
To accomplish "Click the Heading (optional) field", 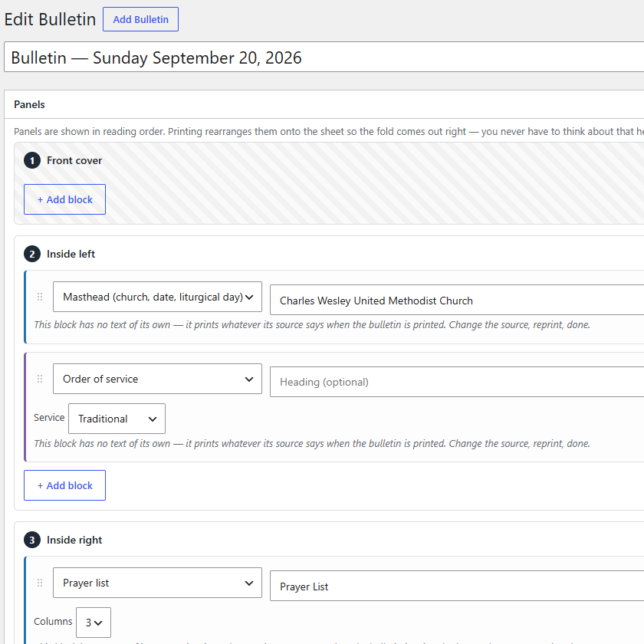I will [457, 382].
